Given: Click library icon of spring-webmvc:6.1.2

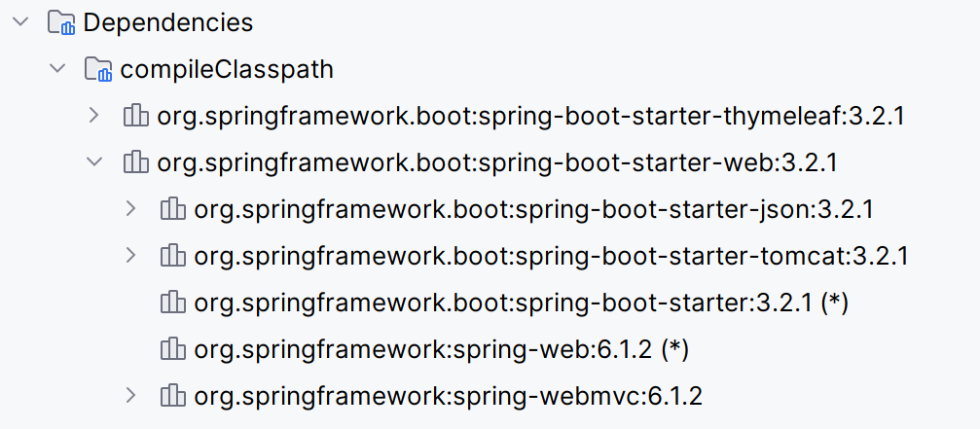Looking at the screenshot, I should (x=172, y=397).
